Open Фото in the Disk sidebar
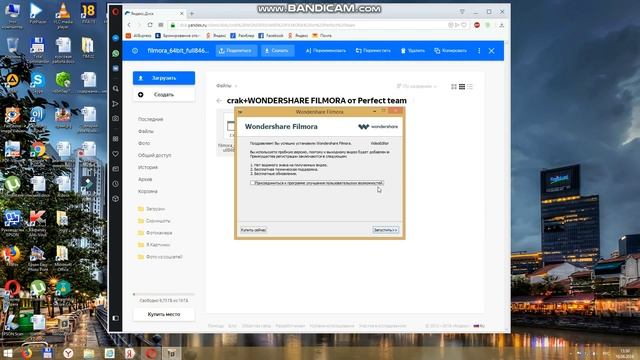The height and width of the screenshot is (360, 640). [x=144, y=143]
